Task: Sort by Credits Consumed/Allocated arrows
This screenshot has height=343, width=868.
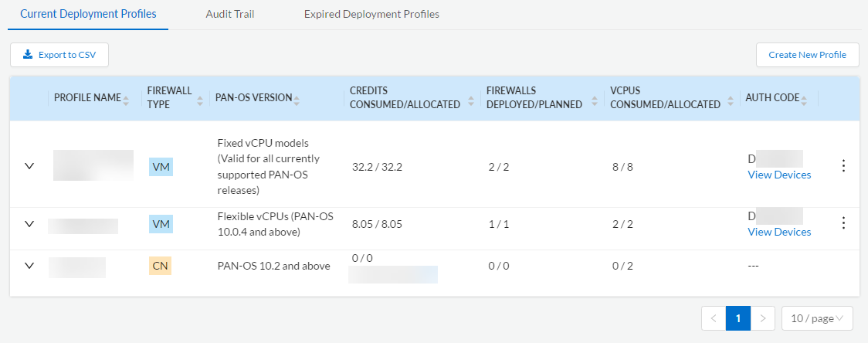Action: (468, 104)
